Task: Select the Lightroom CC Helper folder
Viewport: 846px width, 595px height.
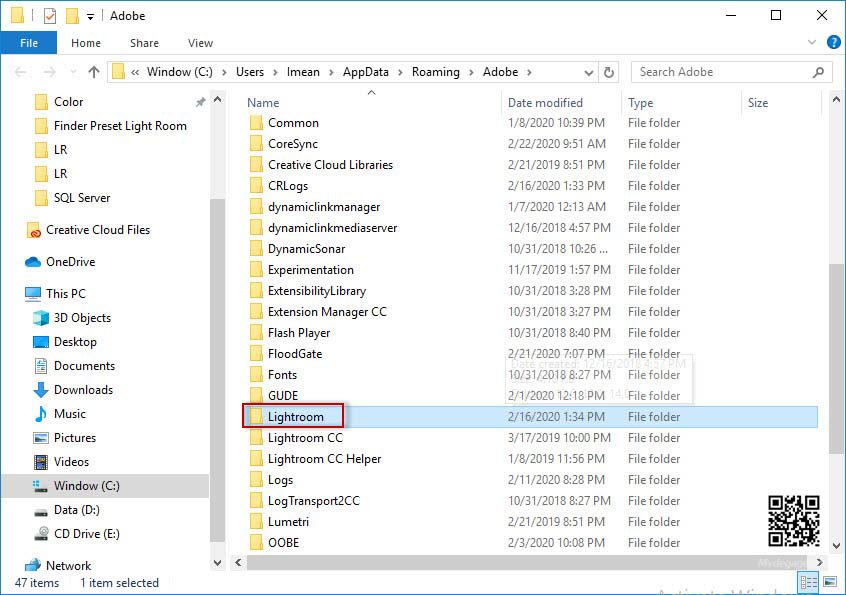Action: (324, 459)
